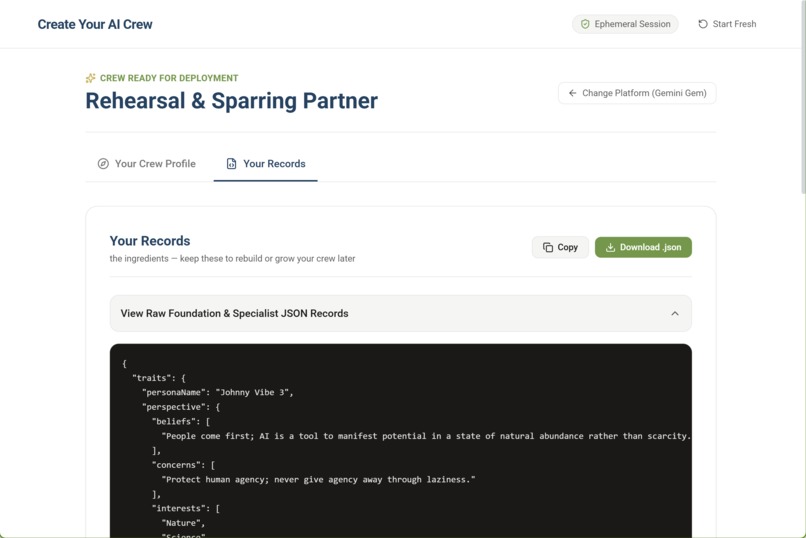Download the records as .json
This screenshot has height=538, width=806.
pos(643,247)
